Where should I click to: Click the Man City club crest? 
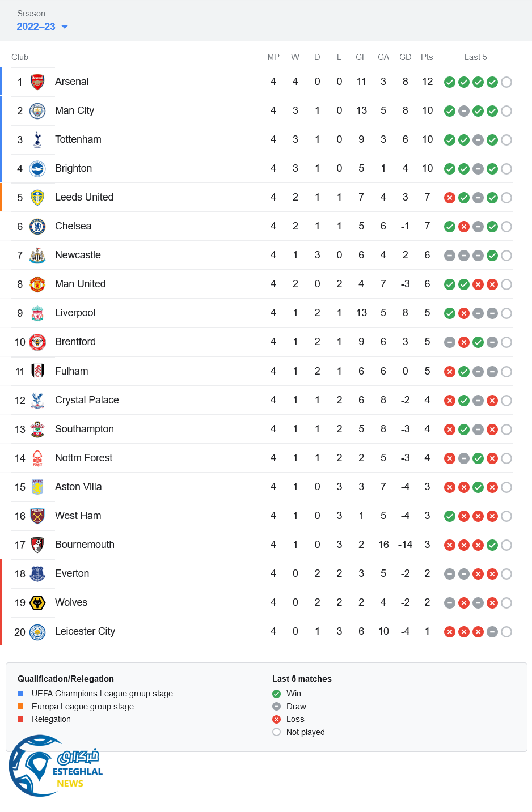(37, 110)
